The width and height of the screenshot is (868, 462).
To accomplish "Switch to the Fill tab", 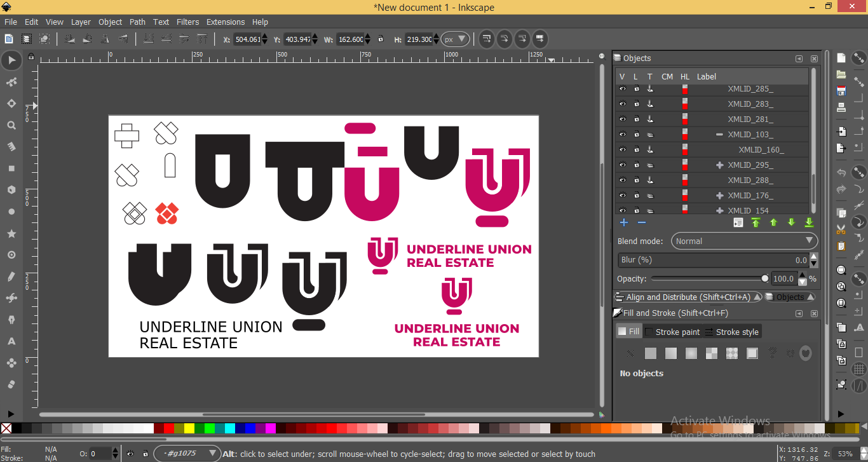I will tap(629, 332).
